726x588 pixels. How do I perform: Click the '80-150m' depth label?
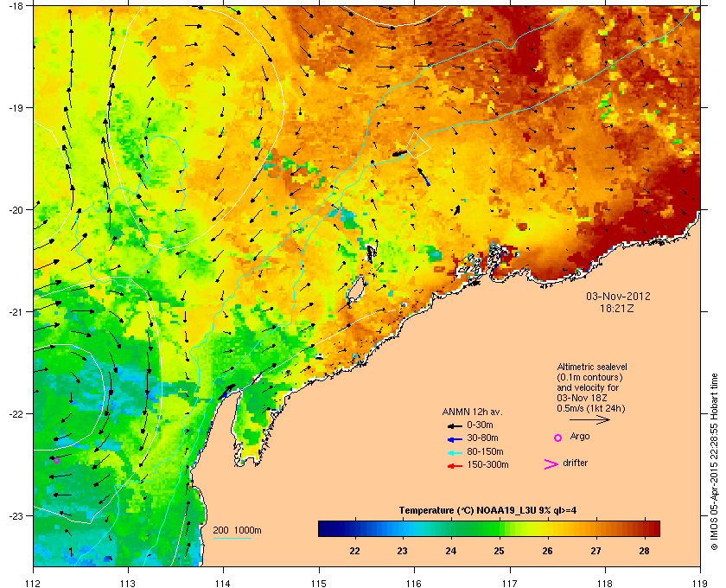click(x=485, y=451)
